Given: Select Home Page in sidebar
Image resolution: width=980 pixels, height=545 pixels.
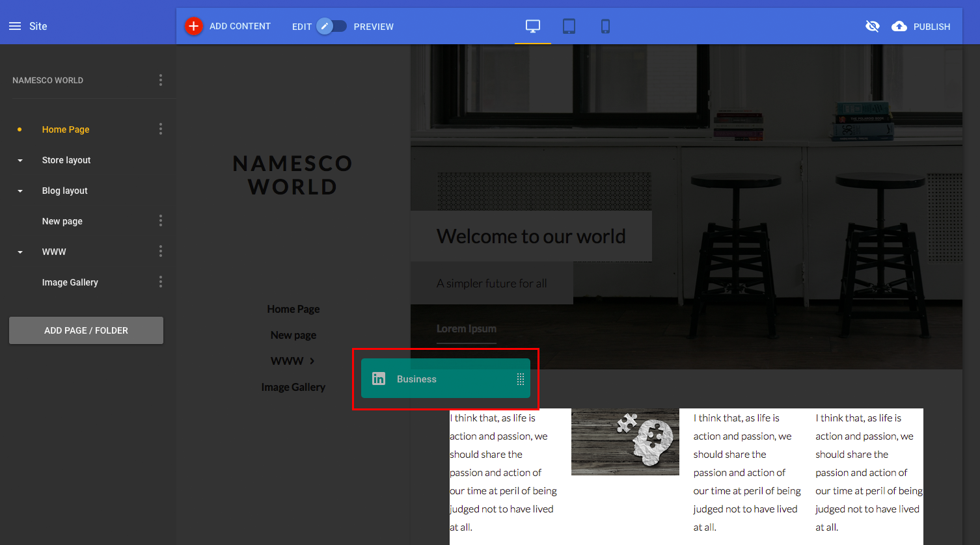Looking at the screenshot, I should [x=66, y=129].
